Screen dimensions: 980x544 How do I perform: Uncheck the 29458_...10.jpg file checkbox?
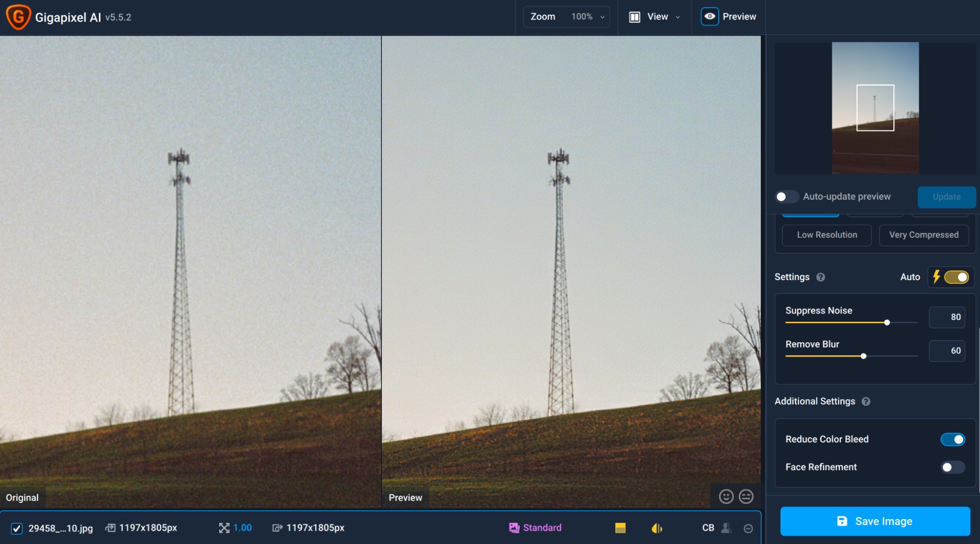point(17,528)
